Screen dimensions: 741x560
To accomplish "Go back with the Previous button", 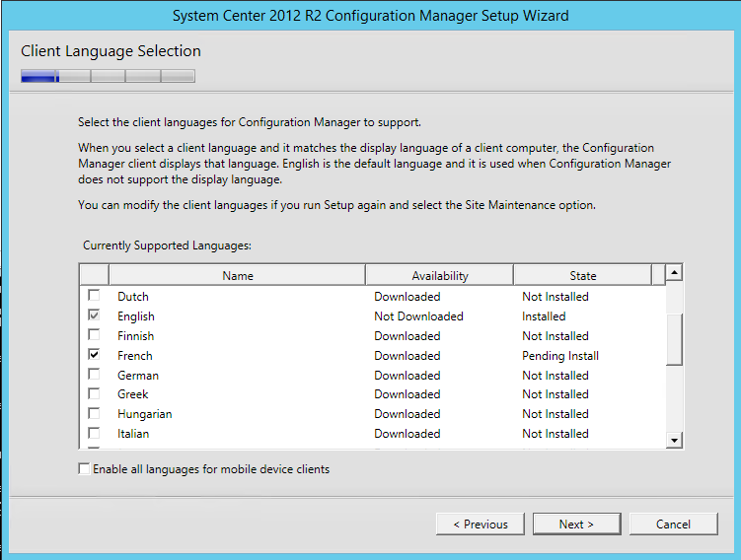I will point(481,525).
